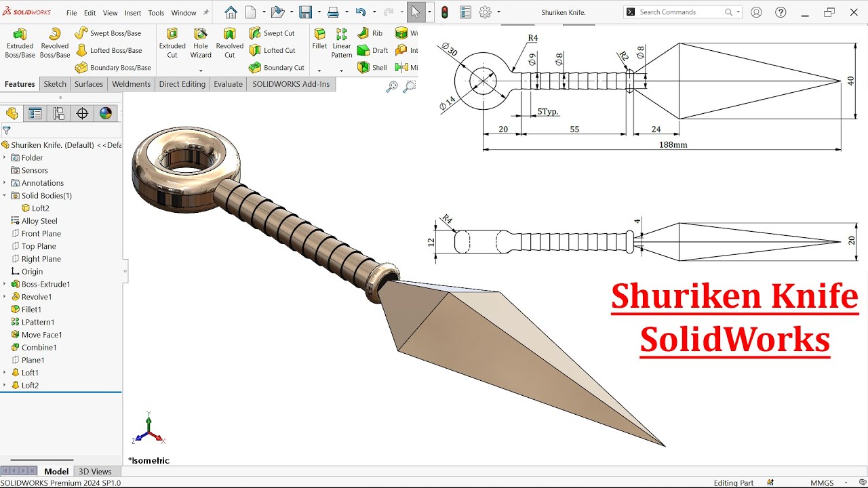Choose the Lofted Cut feature

(x=272, y=50)
